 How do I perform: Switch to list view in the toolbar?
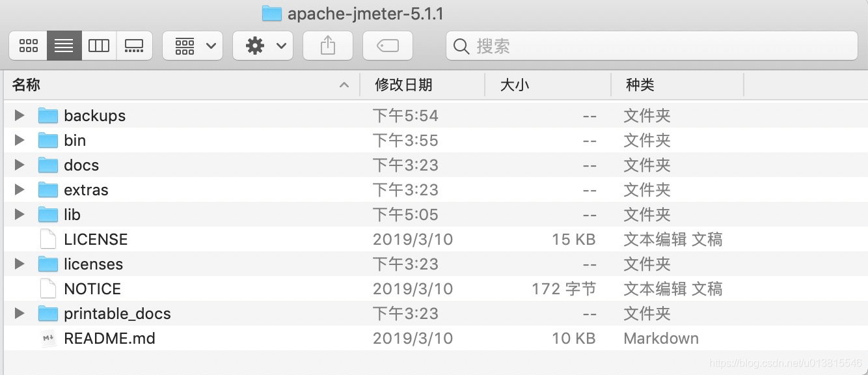pos(63,46)
